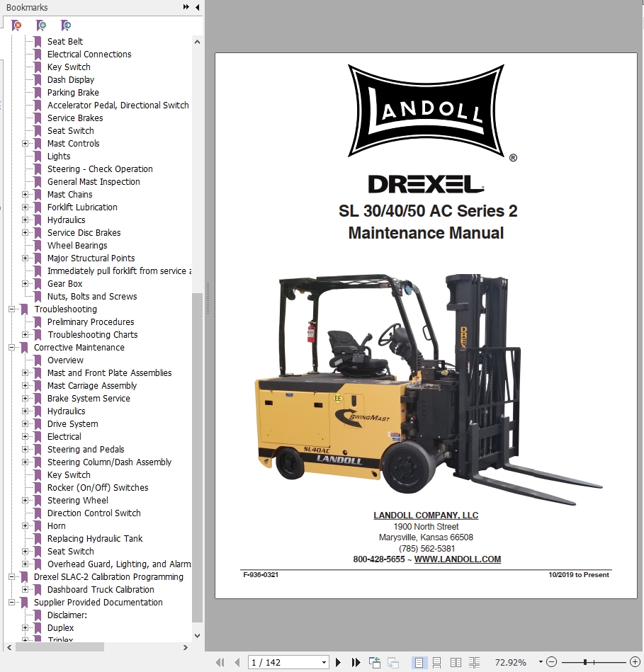
Task: Click the next view navigation icon
Action: pyautogui.click(x=392, y=663)
